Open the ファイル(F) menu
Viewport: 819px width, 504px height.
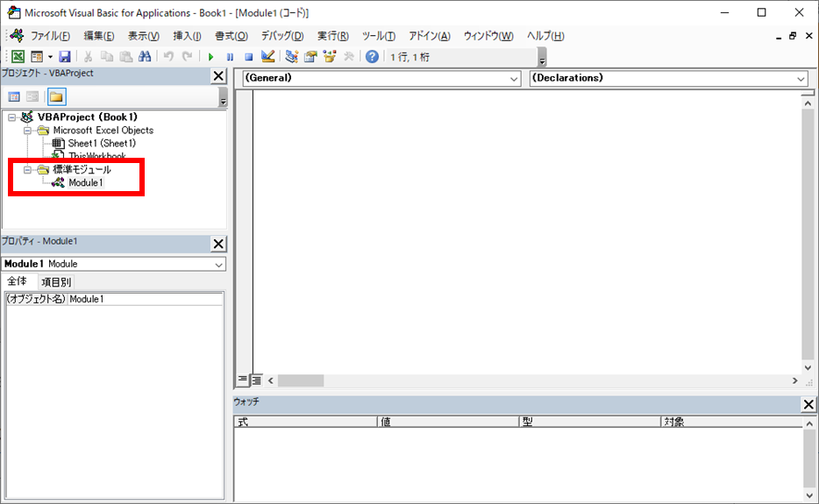tap(50, 36)
